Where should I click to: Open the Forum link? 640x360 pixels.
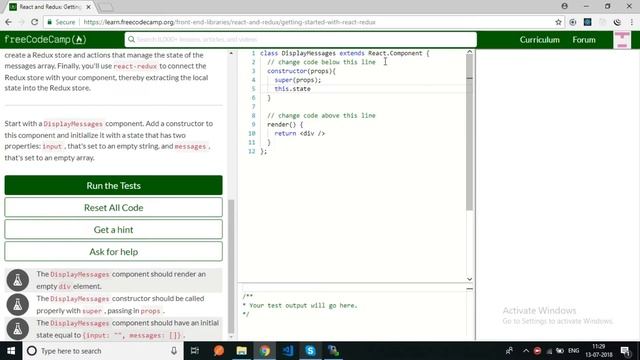(x=584, y=40)
